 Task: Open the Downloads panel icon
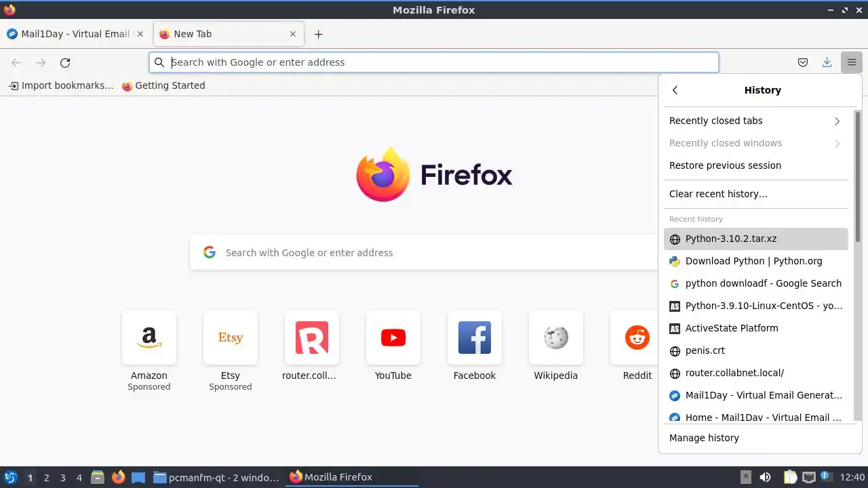pos(827,62)
